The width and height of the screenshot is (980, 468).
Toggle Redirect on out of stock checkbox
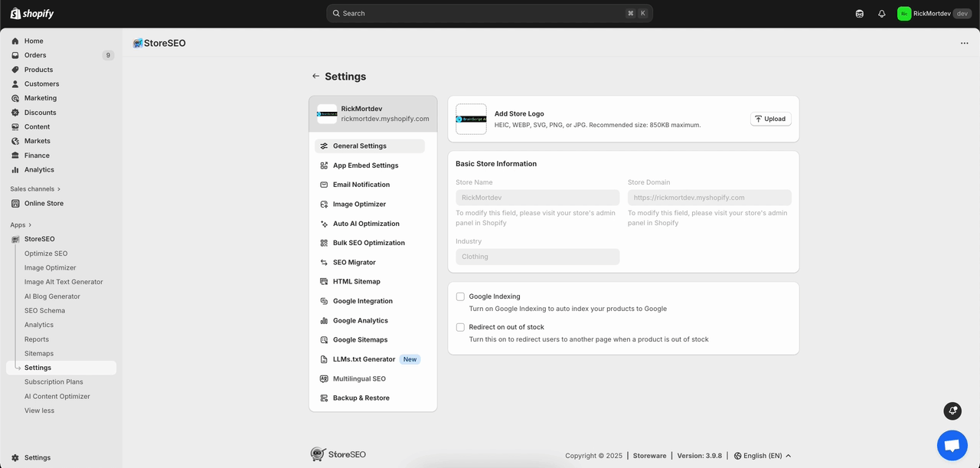(460, 327)
